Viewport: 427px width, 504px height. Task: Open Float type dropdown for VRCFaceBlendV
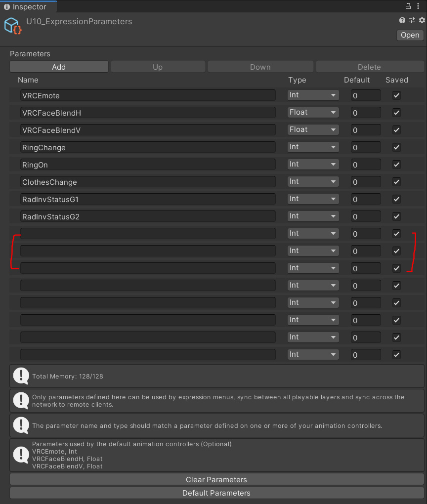click(x=313, y=130)
